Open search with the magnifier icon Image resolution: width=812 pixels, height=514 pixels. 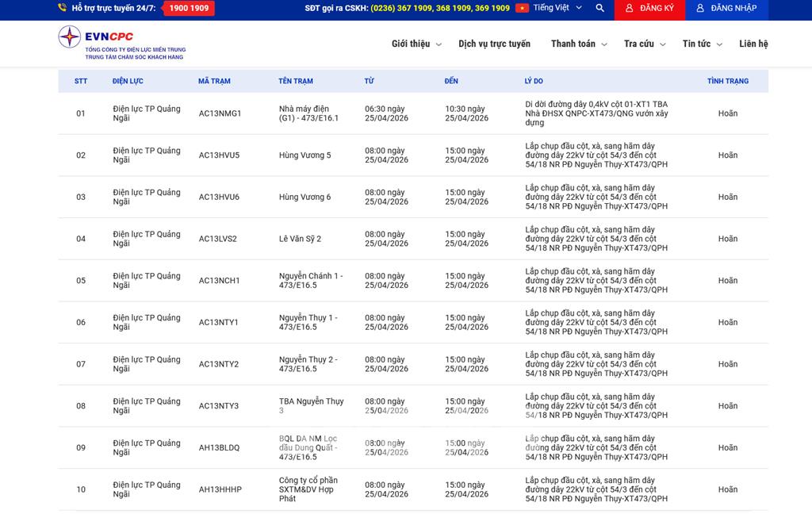(x=599, y=8)
